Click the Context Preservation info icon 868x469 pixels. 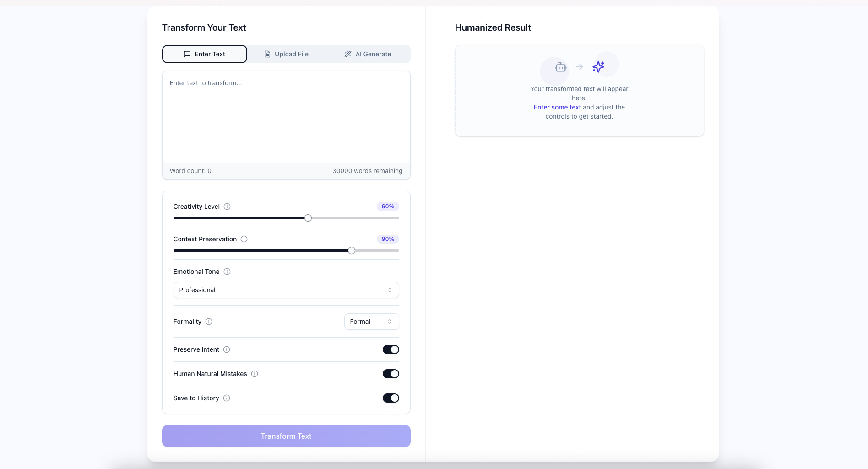tap(244, 239)
